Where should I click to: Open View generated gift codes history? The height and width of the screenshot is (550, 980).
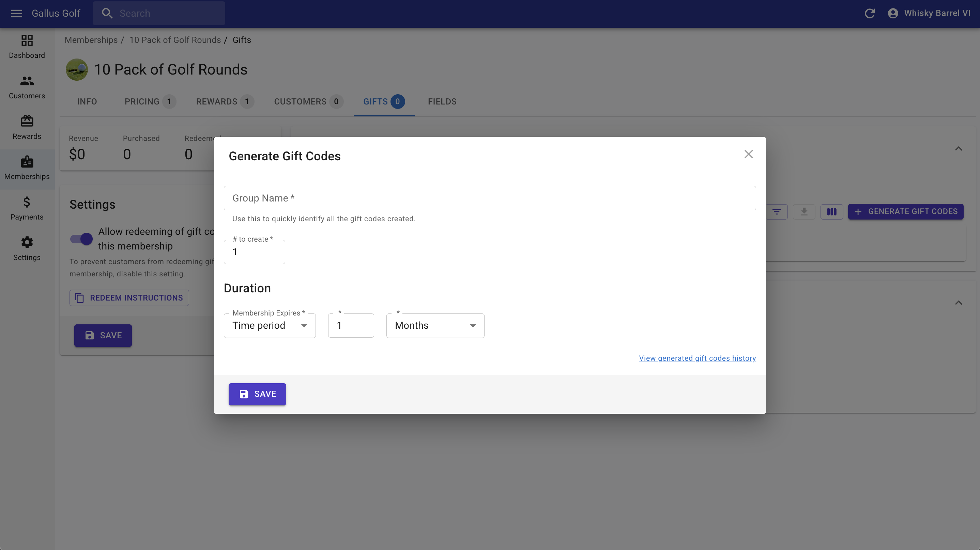(x=697, y=358)
